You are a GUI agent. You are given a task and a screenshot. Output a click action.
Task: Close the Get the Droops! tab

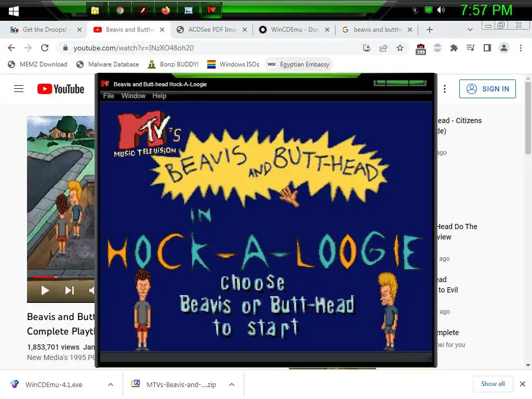coord(79,30)
